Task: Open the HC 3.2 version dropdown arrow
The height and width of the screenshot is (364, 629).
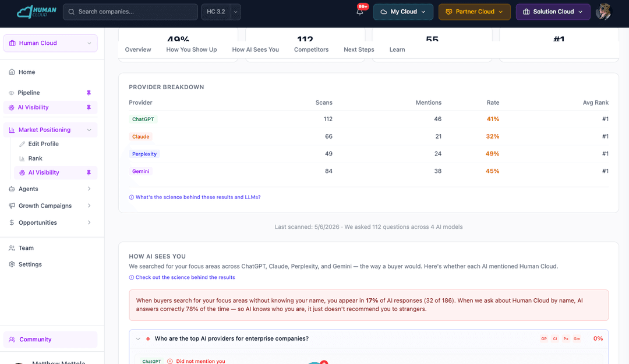Action: (236, 12)
